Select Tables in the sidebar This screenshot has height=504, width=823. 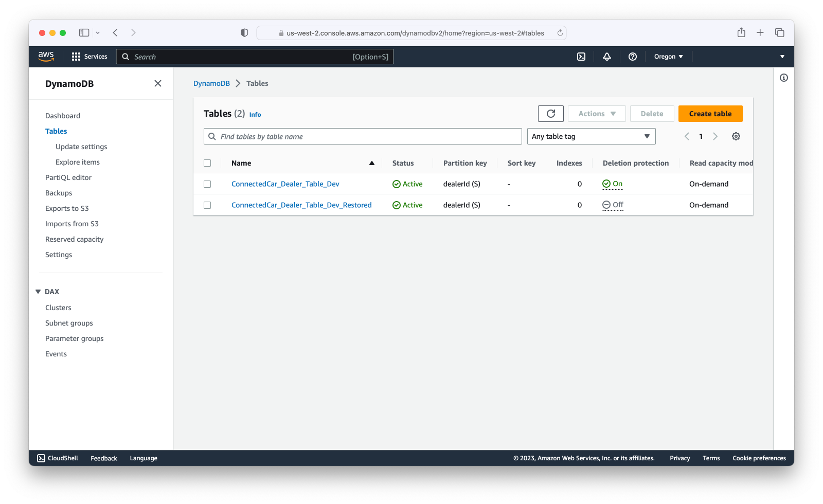(x=56, y=131)
